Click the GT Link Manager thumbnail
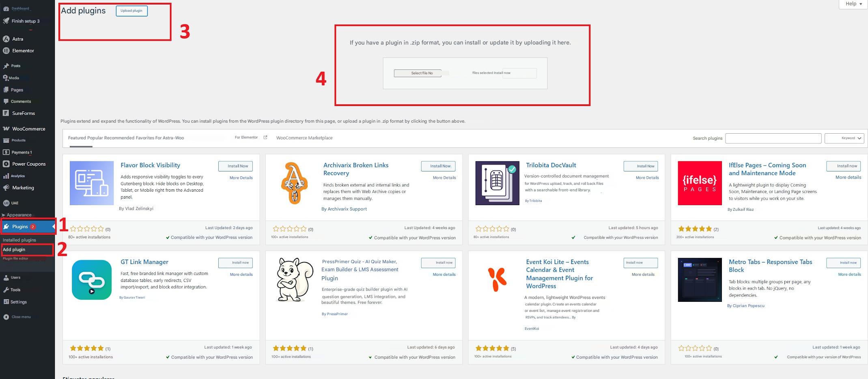The image size is (868, 379). click(92, 280)
